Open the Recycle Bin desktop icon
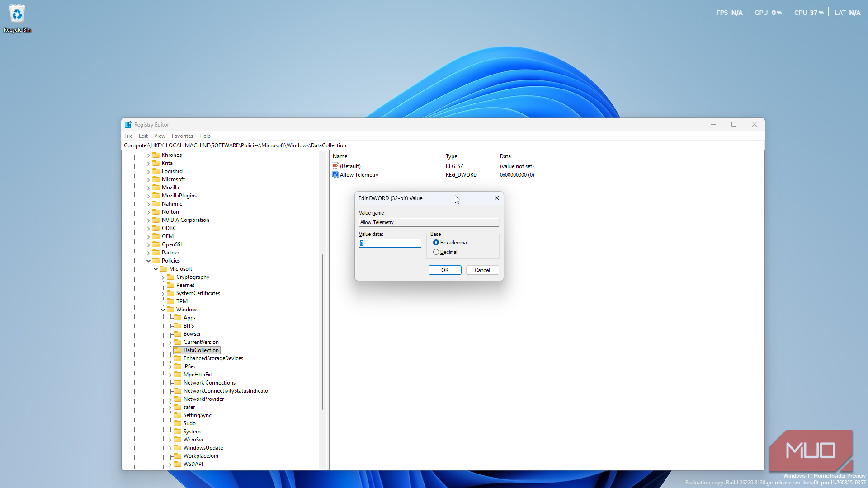 coord(17,19)
